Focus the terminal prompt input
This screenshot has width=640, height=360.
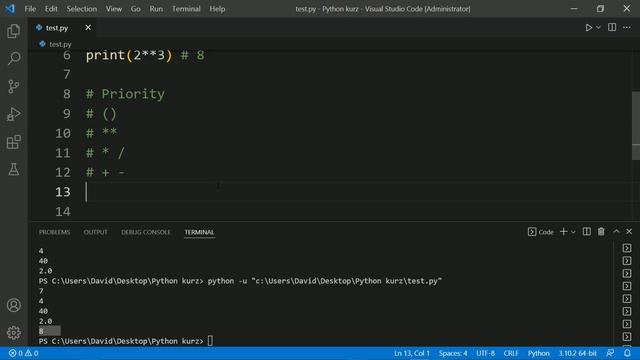click(210, 341)
